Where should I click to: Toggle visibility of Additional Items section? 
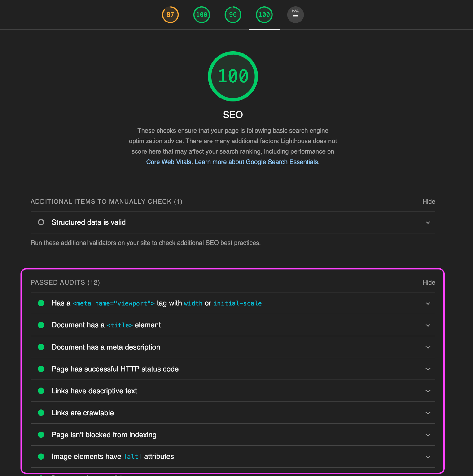point(429,201)
